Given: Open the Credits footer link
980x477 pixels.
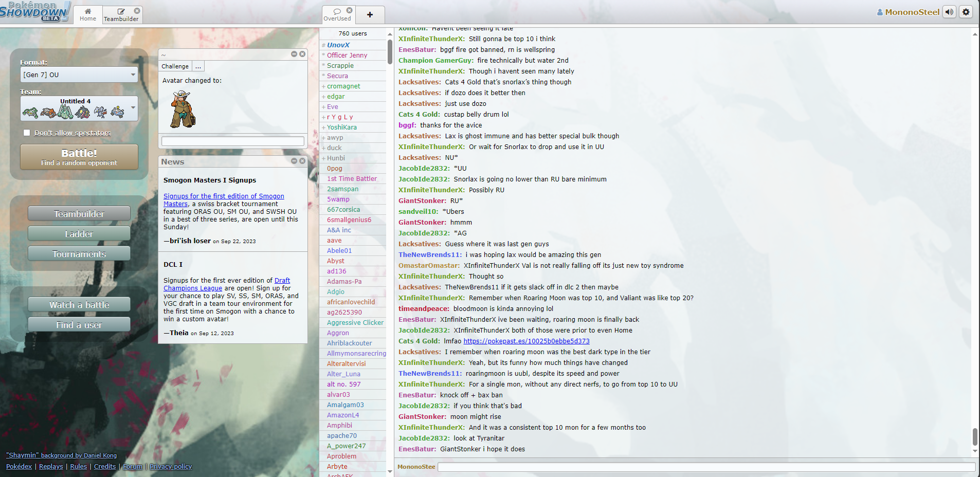Looking at the screenshot, I should coord(105,466).
